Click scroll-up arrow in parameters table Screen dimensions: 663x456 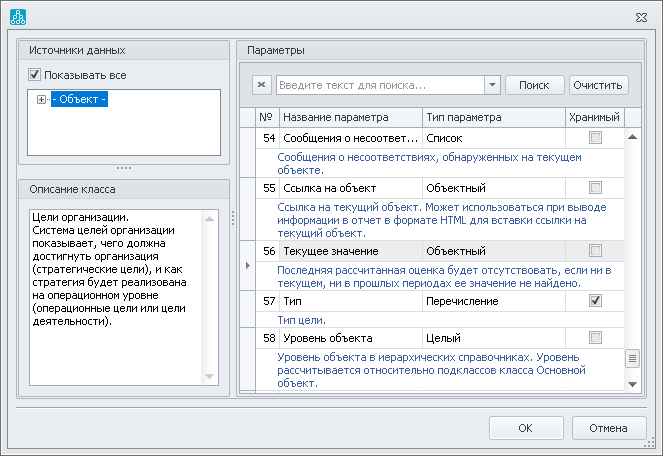pyautogui.click(x=632, y=137)
